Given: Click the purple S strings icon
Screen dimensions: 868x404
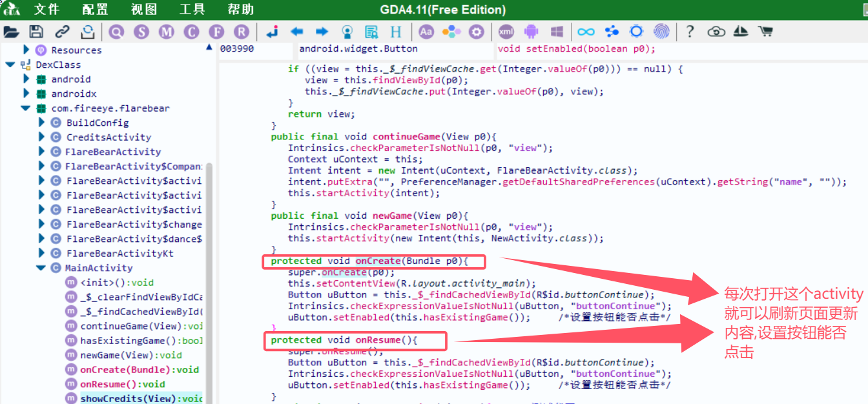Looking at the screenshot, I should [x=141, y=31].
